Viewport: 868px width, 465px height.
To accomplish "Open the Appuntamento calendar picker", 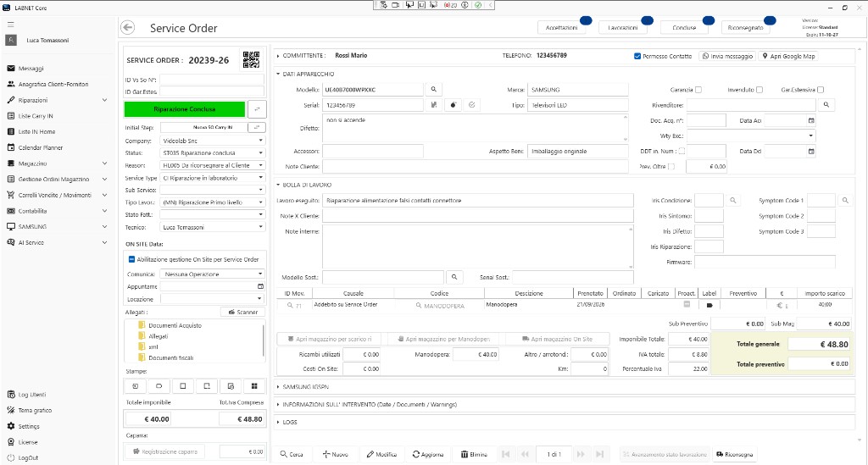I will (x=260, y=286).
